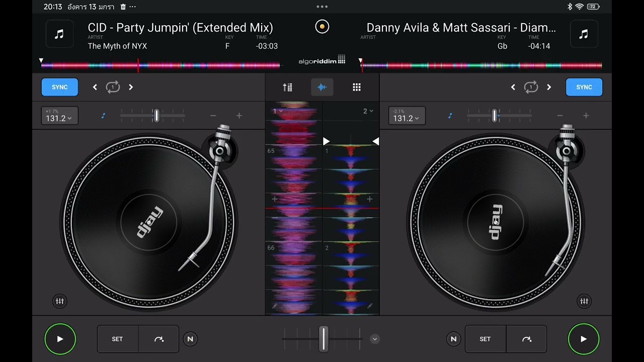Click right deck key Gb
Screen dimensions: 644x362
(502, 46)
